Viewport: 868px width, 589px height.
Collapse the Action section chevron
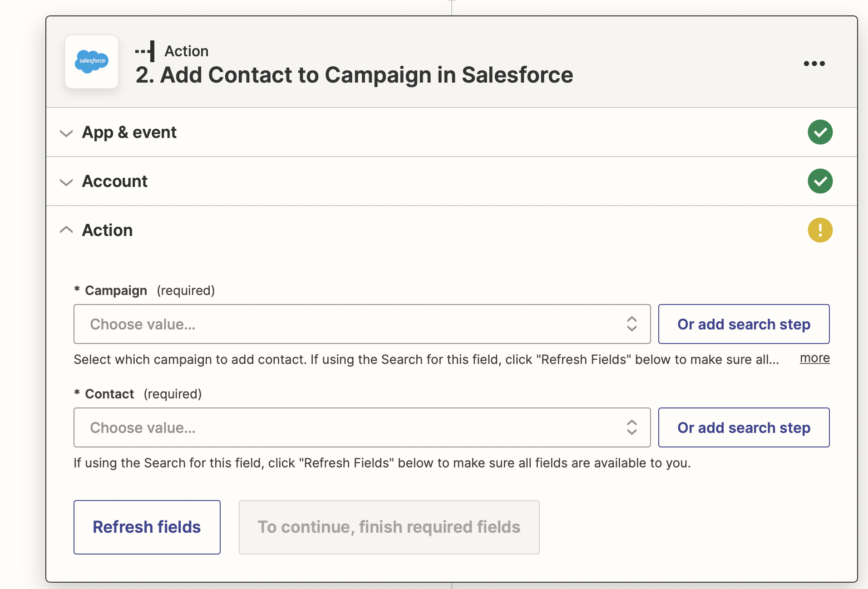tap(66, 230)
